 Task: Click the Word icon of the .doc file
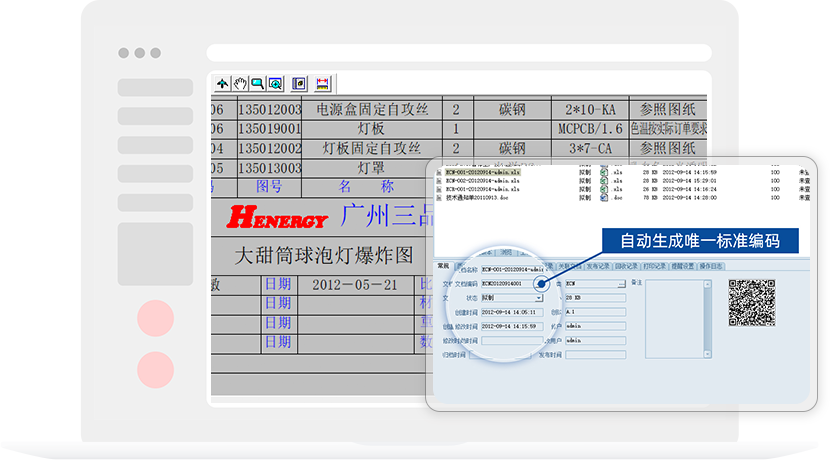605,197
